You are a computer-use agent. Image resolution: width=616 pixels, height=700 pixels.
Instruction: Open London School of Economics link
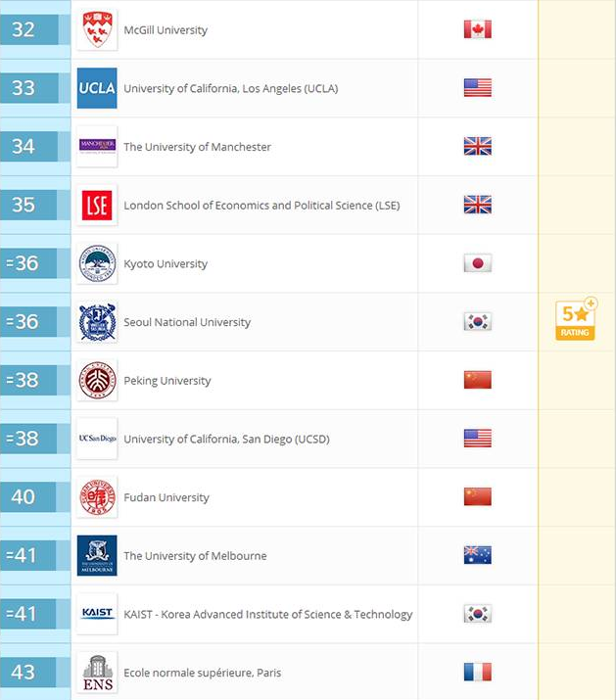(261, 206)
